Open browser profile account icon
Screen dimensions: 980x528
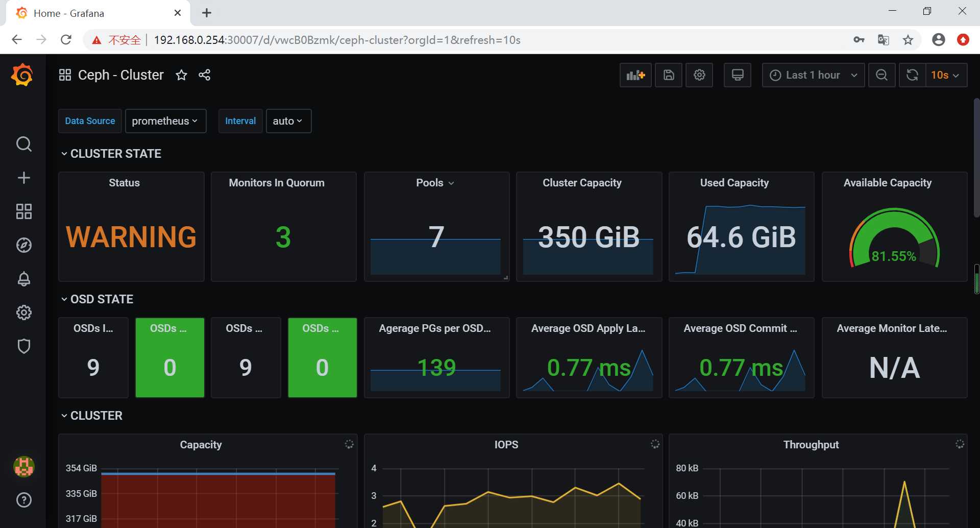pyautogui.click(x=938, y=40)
